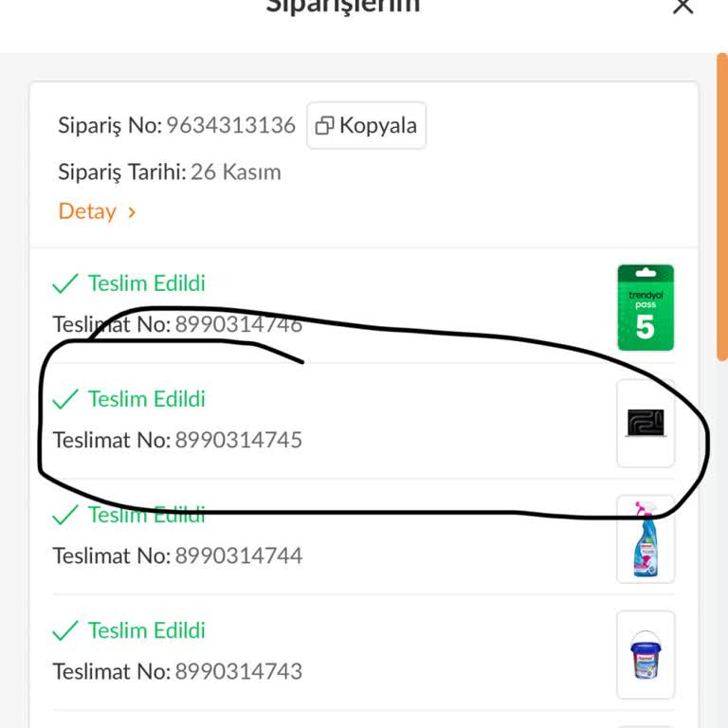Viewport: 728px width, 728px height.
Task: Click the green checkmark for delivery 8990314744
Action: pyautogui.click(x=65, y=515)
